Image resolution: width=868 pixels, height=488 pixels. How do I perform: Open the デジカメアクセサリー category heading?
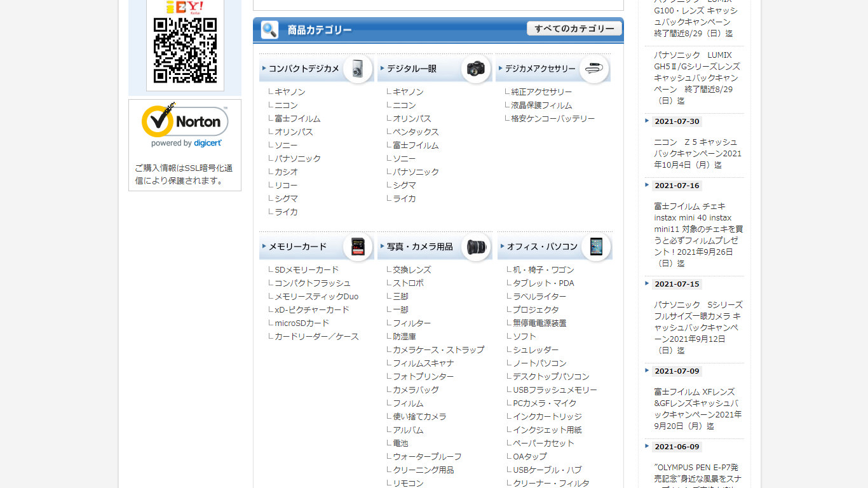pyautogui.click(x=540, y=69)
